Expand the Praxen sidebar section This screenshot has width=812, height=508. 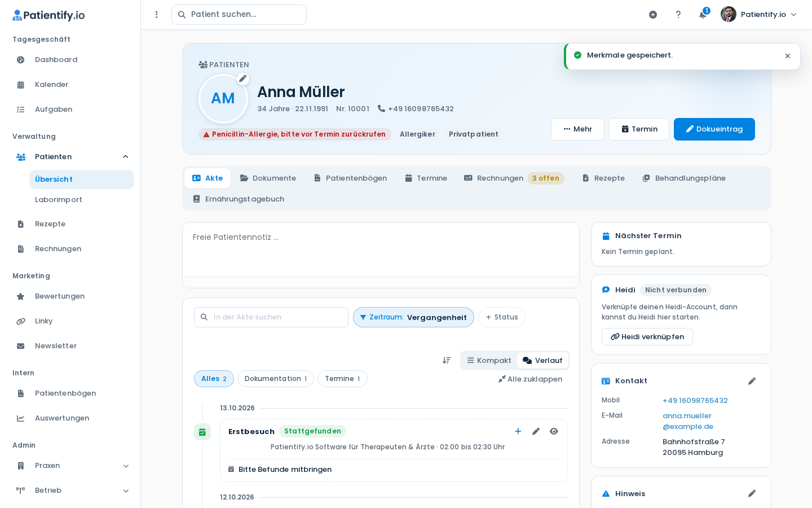[126, 466]
